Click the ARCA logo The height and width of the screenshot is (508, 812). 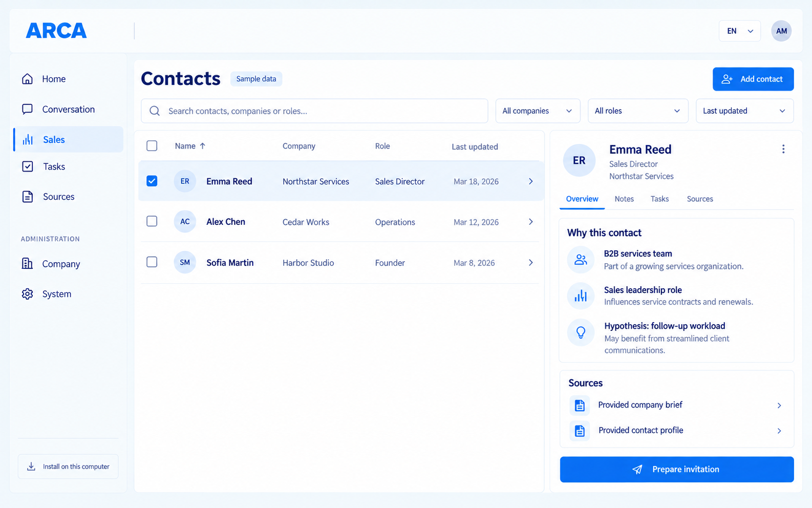point(56,31)
